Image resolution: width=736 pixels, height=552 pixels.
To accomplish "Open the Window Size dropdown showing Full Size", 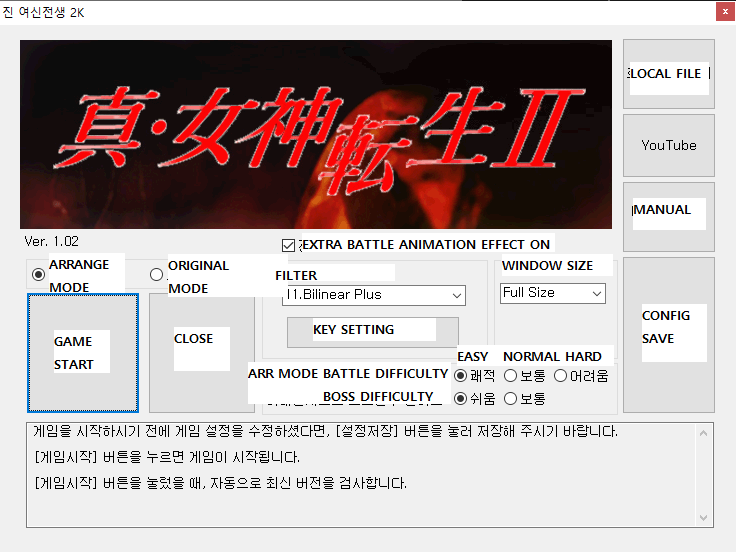I will [552, 293].
